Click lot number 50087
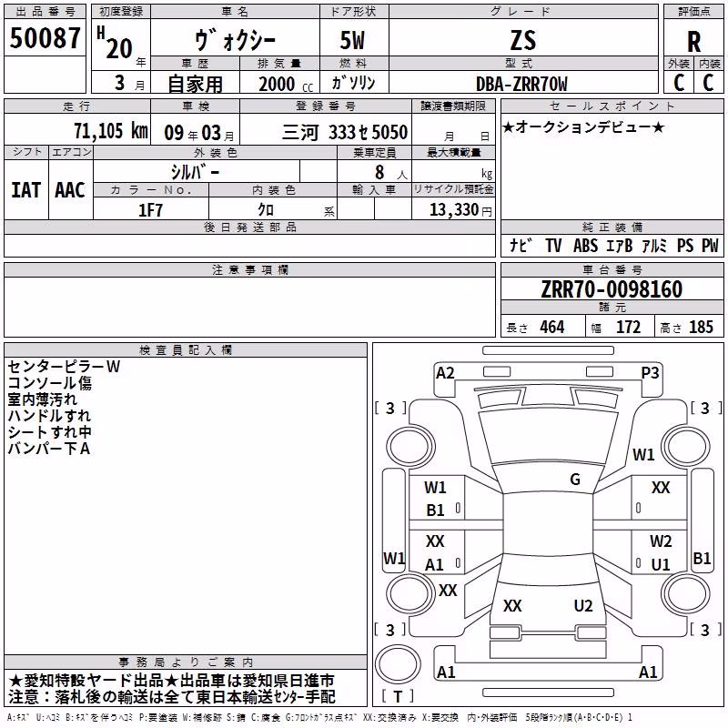 pos(45,37)
